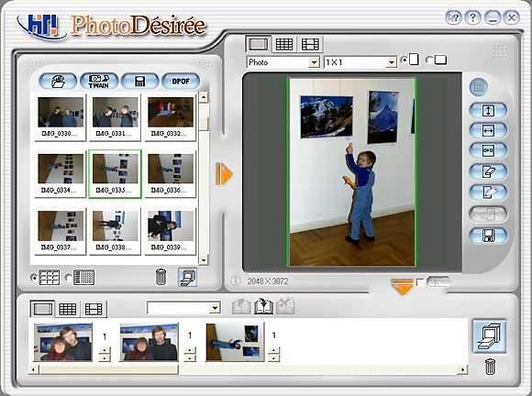
Task: Click the delete album icon
Action: tap(285, 306)
